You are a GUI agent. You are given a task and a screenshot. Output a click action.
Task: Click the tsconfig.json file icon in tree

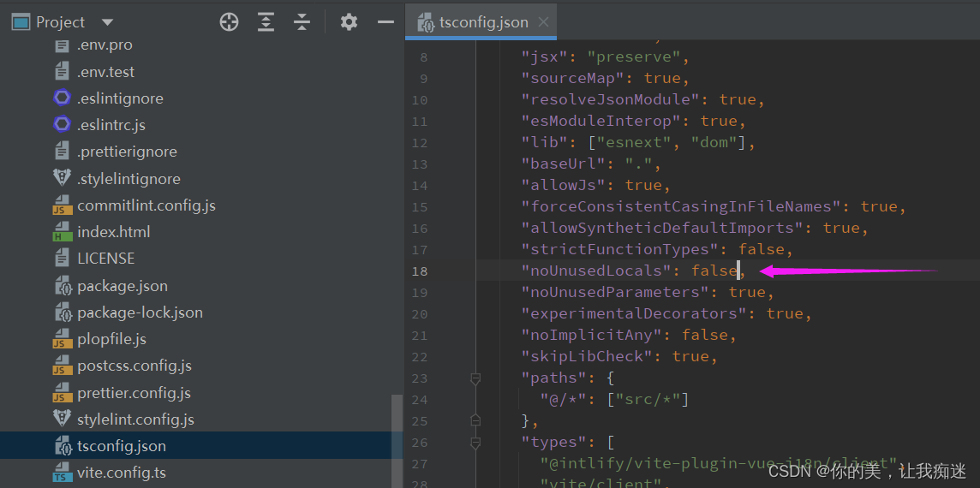coord(63,446)
